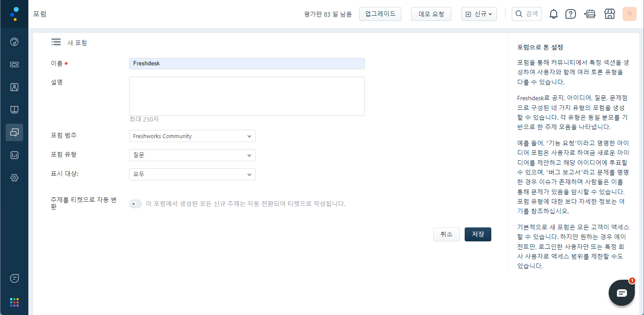Viewport: 644px width, 315px height.
Task: Enable auto-convert topics to tickets toggle
Action: (136, 204)
